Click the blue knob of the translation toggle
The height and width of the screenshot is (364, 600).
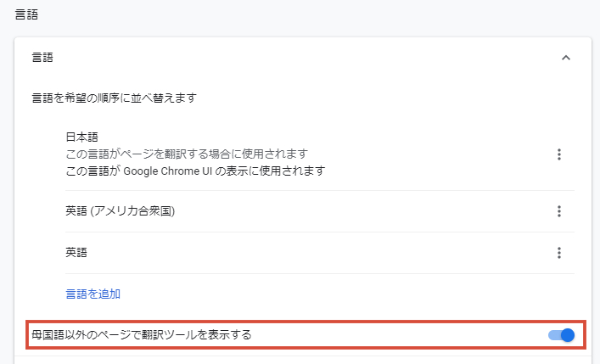coord(568,335)
